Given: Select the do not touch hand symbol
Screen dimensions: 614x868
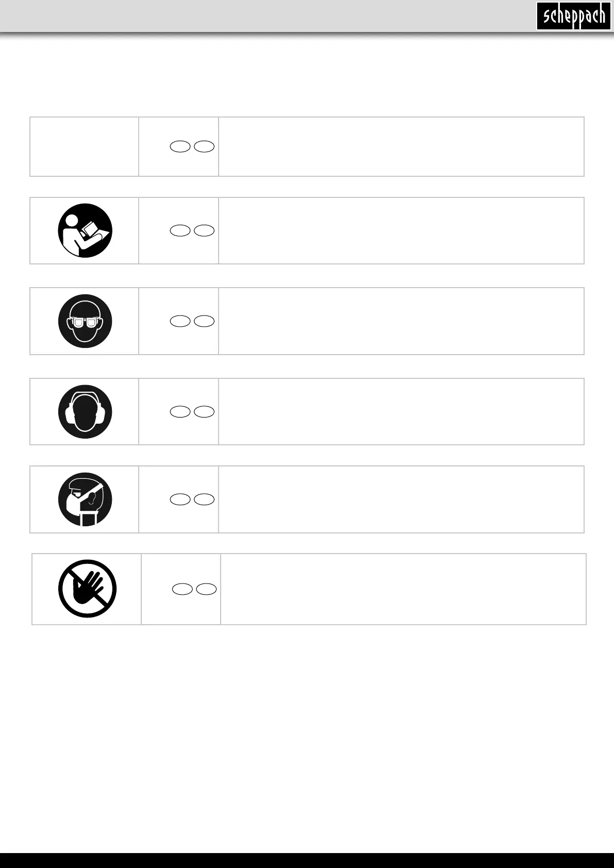Looking at the screenshot, I should 87,589.
